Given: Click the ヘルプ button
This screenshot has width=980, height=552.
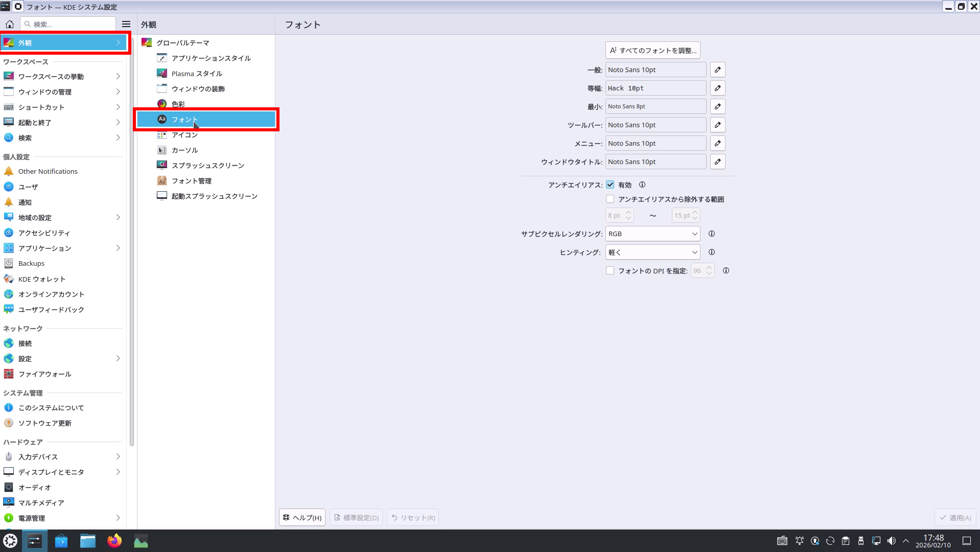Looking at the screenshot, I should (302, 518).
